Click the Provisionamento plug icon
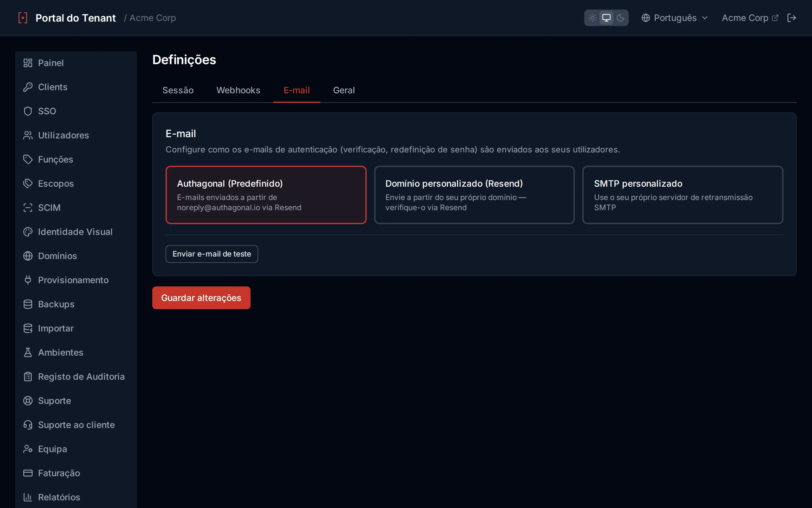812x508 pixels. point(28,280)
